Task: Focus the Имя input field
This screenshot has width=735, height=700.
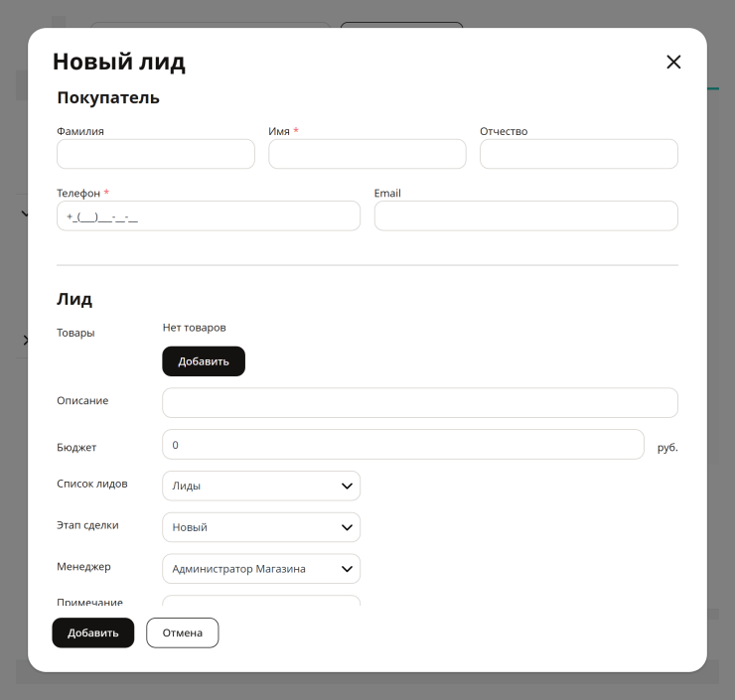Action: [x=367, y=154]
